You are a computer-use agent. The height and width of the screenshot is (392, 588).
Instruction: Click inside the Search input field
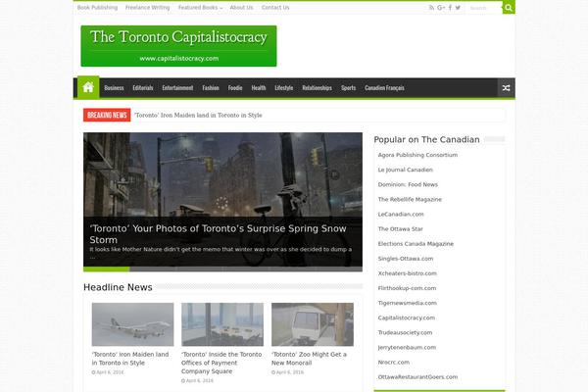[484, 8]
